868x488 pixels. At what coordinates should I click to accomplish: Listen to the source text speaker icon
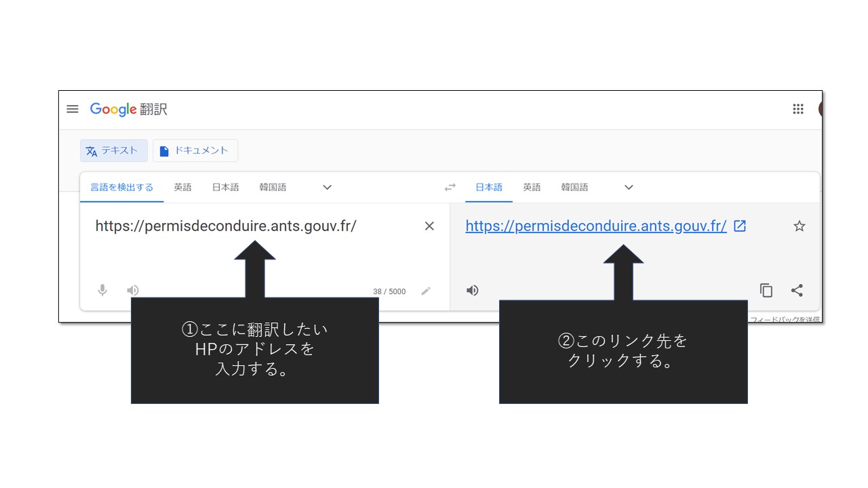click(x=133, y=291)
